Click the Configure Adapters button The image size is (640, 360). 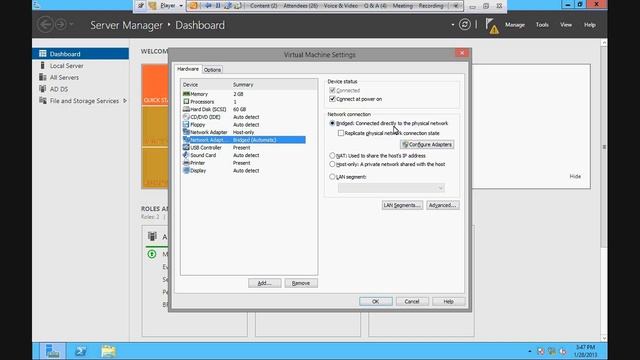[x=427, y=144]
